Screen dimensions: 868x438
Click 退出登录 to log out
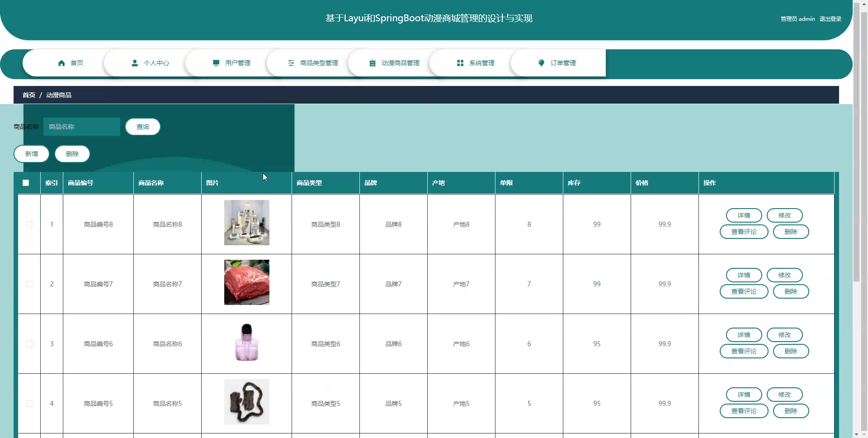pos(830,19)
